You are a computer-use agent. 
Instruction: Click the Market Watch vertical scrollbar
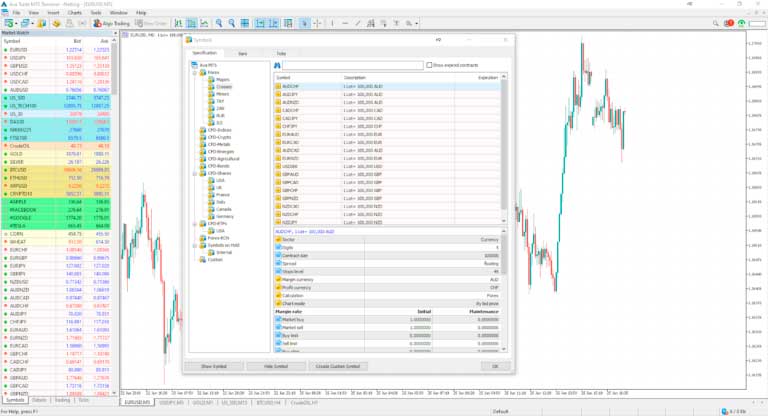(x=115, y=216)
